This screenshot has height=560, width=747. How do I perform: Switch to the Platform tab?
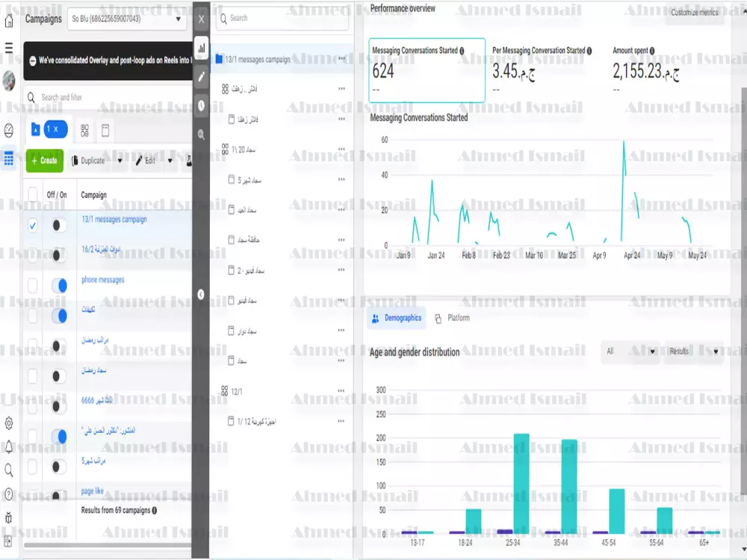click(453, 318)
